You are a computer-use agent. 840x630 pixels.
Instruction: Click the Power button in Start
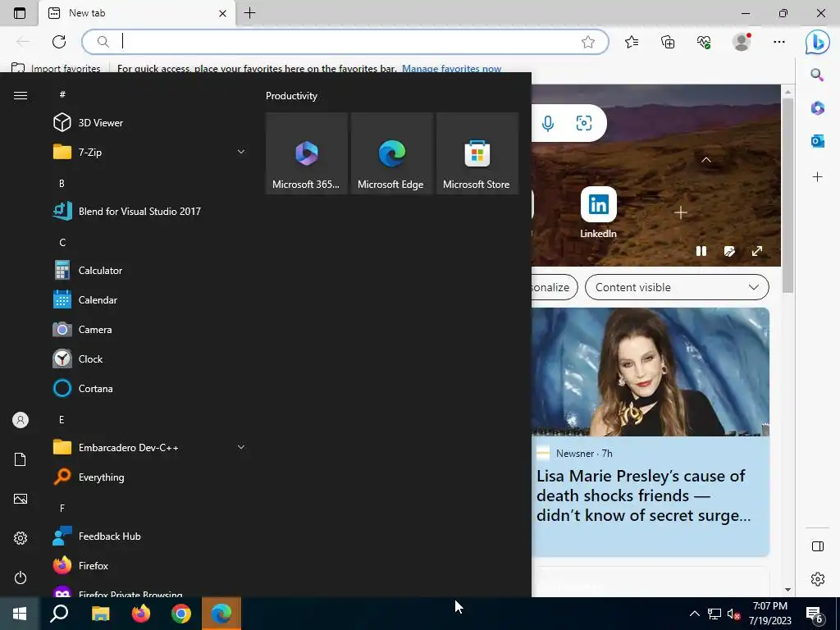coord(21,577)
